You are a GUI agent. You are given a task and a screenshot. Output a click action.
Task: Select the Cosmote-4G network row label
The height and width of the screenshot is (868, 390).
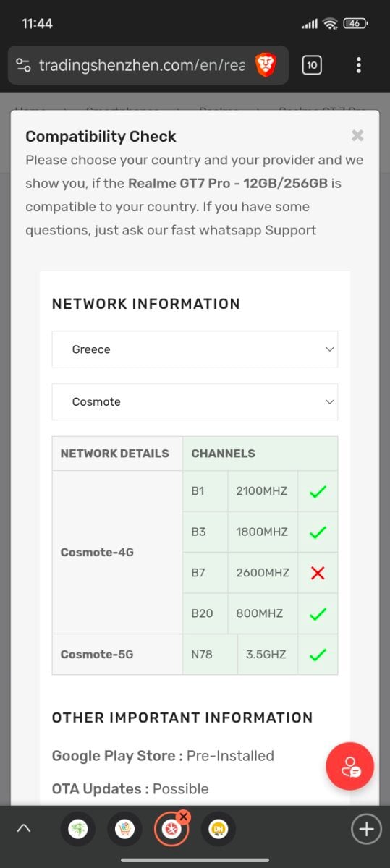(x=97, y=553)
